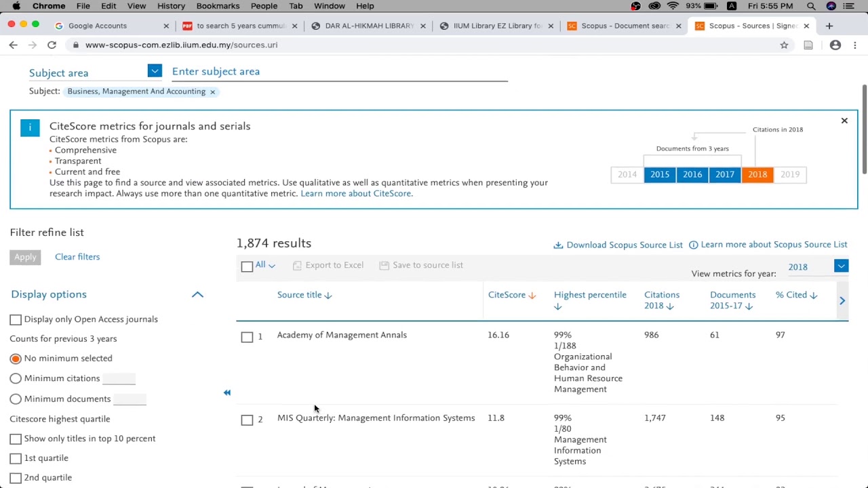Bookmark page with star icon

[x=784, y=45]
